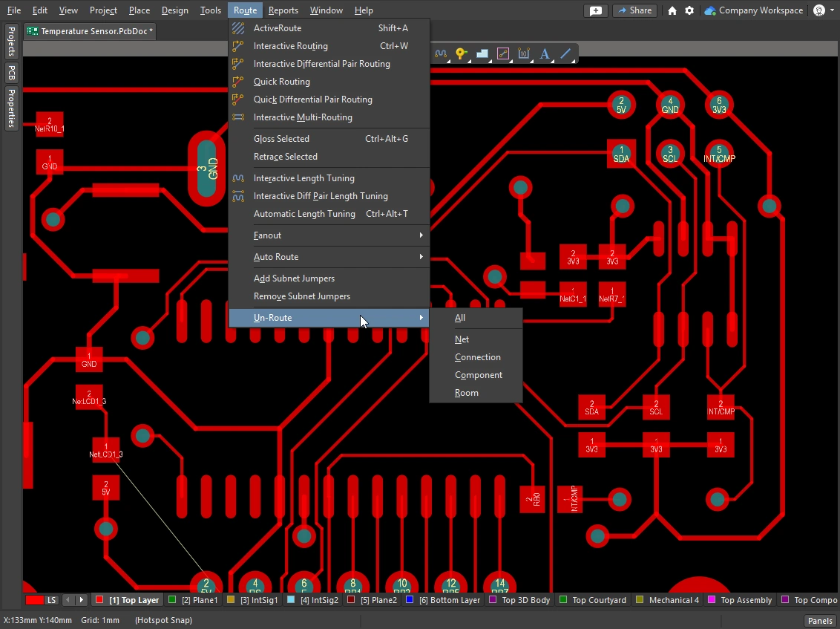Click the Place Dimension toolbar icon
840x629 pixels.
coord(524,53)
